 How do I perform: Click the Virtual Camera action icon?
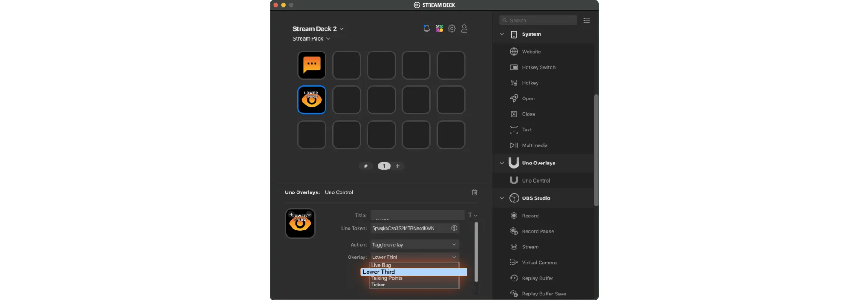pyautogui.click(x=514, y=262)
